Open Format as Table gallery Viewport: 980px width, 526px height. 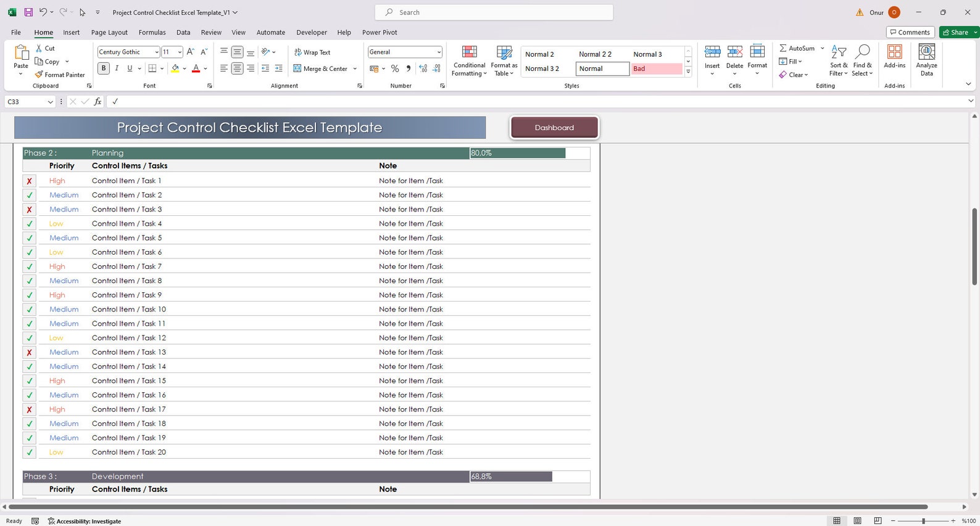(504, 61)
